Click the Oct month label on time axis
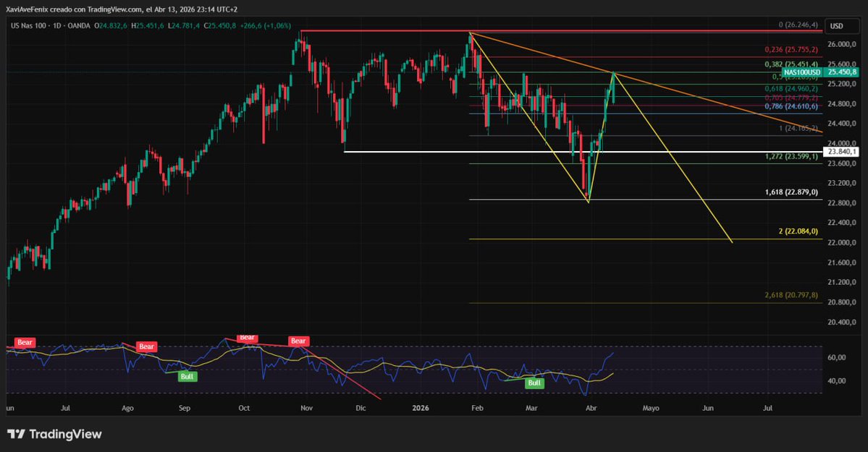Image resolution: width=868 pixels, height=452 pixels. pyautogui.click(x=243, y=409)
